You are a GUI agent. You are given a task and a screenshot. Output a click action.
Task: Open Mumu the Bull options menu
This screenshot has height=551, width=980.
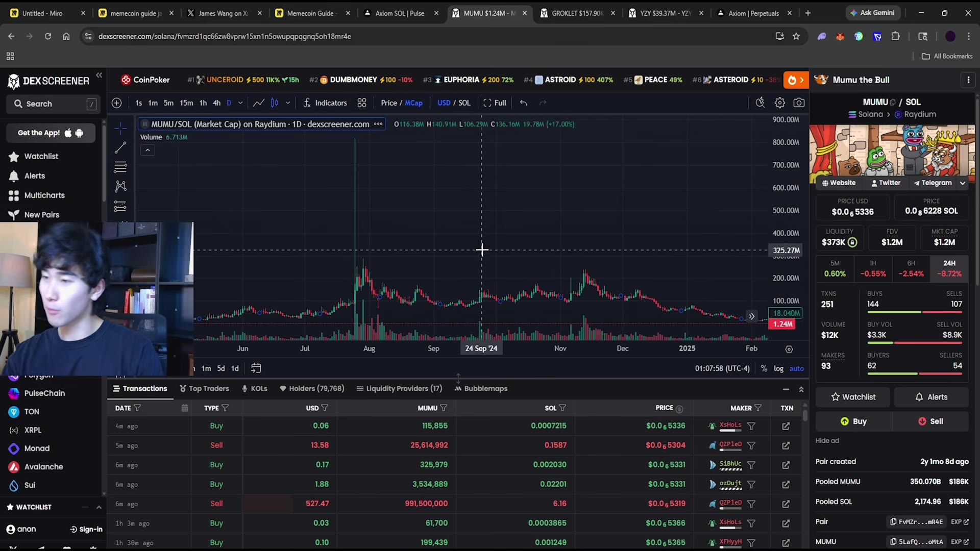tap(968, 80)
